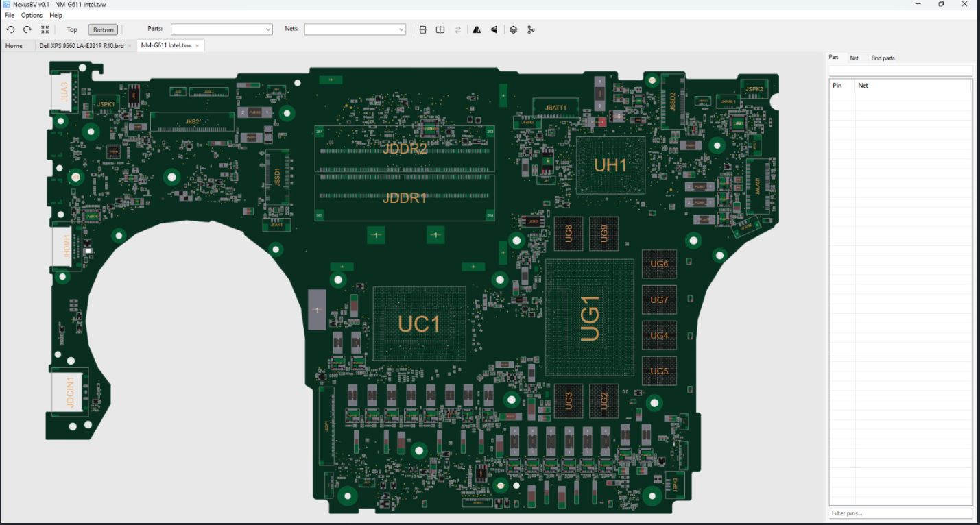Open the Net panel tab

click(x=854, y=58)
